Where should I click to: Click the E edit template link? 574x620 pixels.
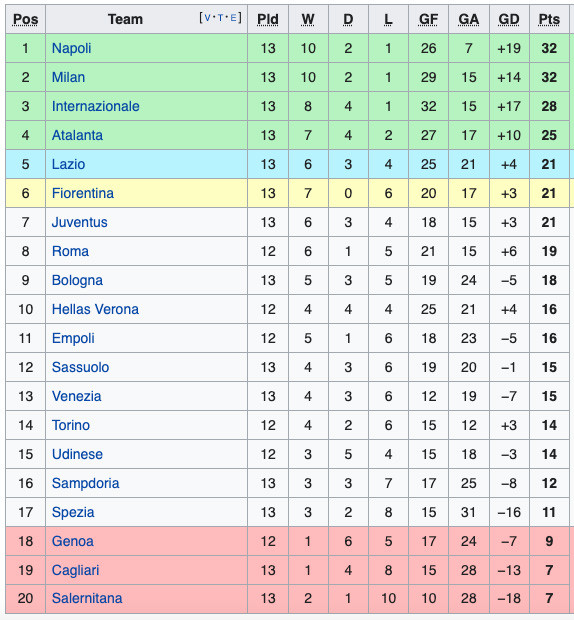pyautogui.click(x=233, y=18)
